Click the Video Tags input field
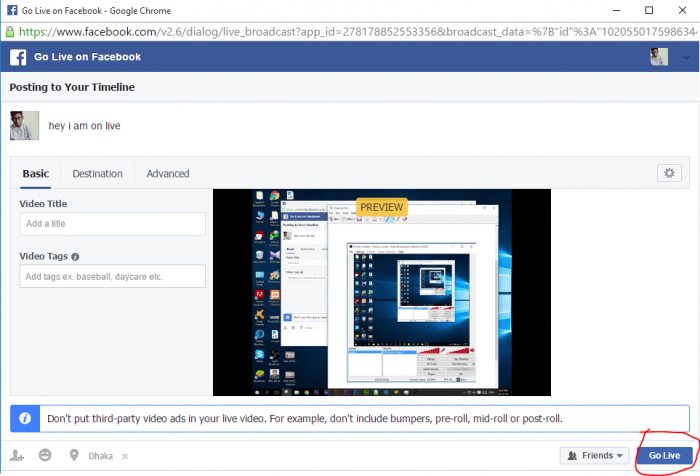The width and height of the screenshot is (700, 476). click(112, 276)
